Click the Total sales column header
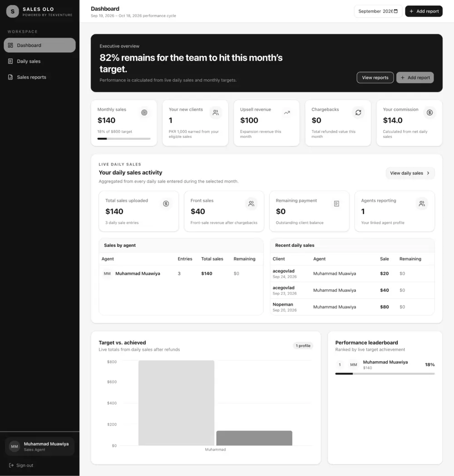Image resolution: width=454 pixels, height=476 pixels. click(x=212, y=259)
